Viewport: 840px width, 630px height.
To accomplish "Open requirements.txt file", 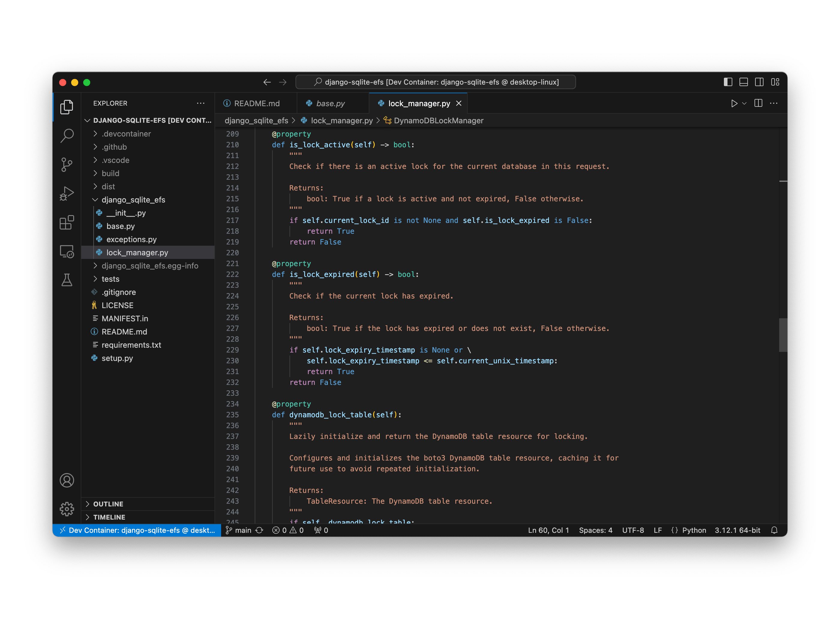I will (148, 345).
